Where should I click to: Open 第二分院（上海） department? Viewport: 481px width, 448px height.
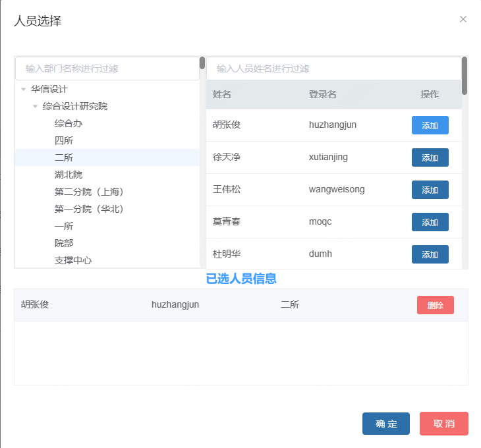click(89, 192)
